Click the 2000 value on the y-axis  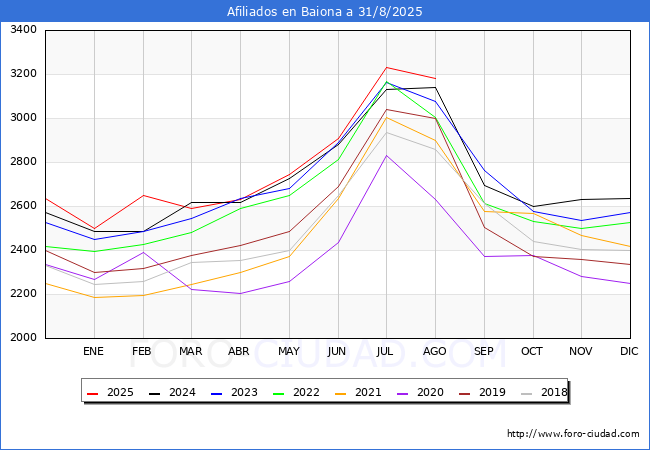pos(24,338)
